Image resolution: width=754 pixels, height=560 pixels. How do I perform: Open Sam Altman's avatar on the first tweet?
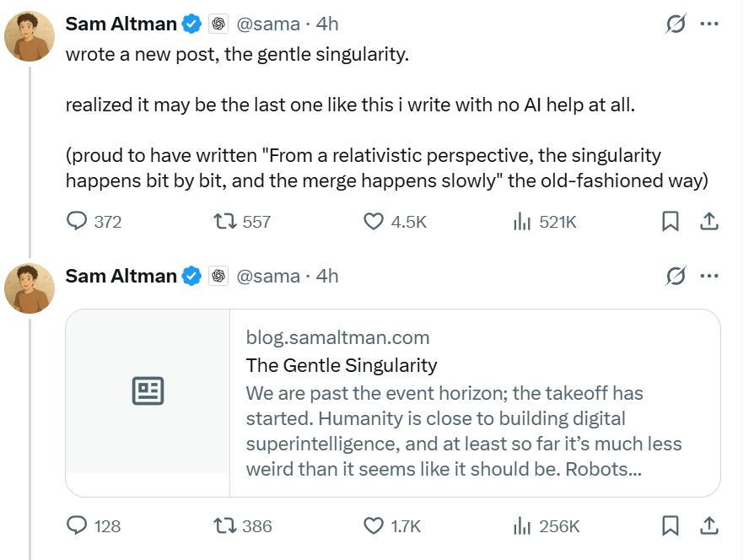(x=30, y=37)
